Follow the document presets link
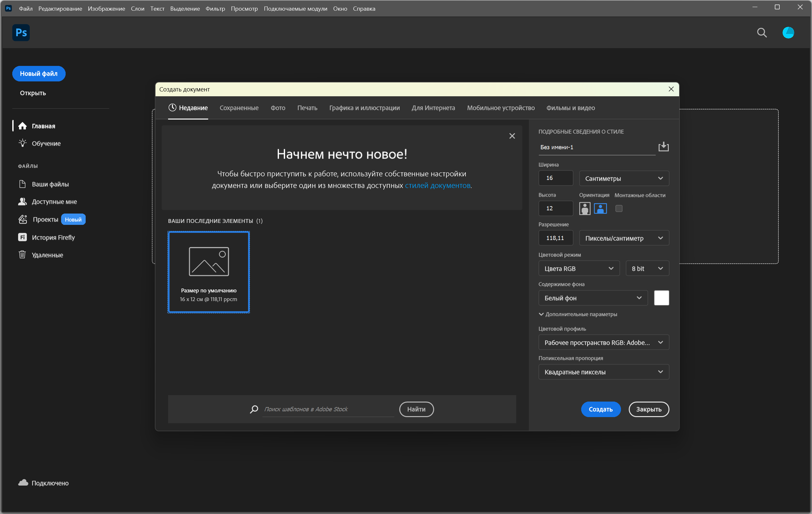 pos(437,185)
